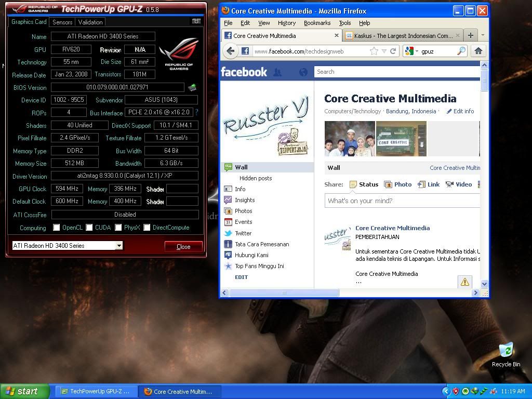
Task: Click the Video share icon
Action: coord(449,184)
